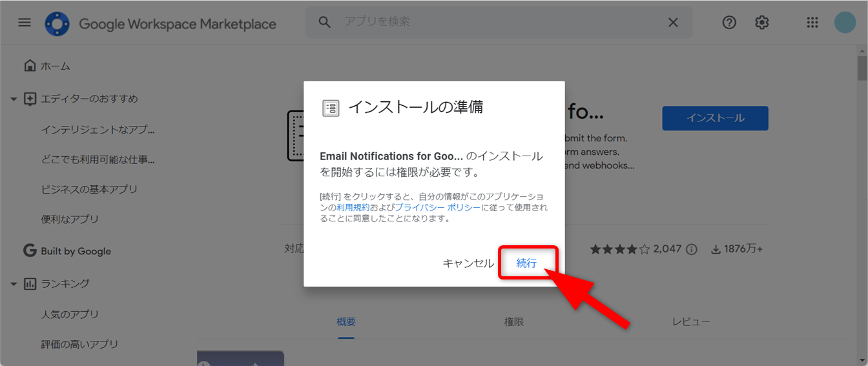The image size is (868, 366).
Task: Collapse the ランキング section arrow
Action: (x=14, y=284)
